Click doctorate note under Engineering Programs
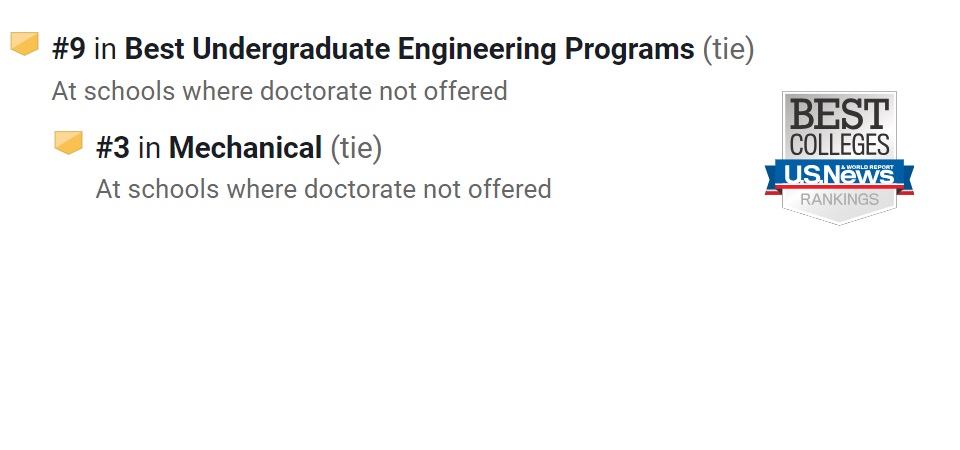 (x=280, y=91)
